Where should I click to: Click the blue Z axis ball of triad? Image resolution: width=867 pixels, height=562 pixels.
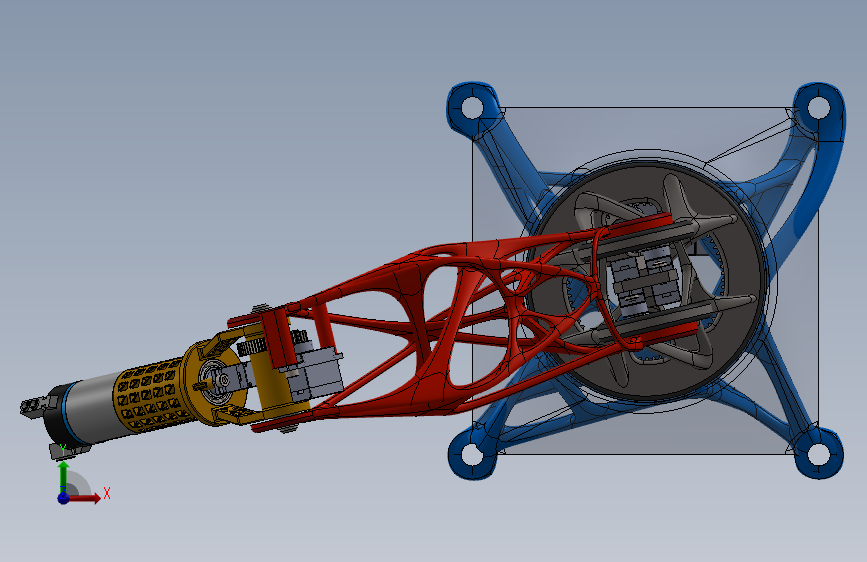[x=64, y=498]
